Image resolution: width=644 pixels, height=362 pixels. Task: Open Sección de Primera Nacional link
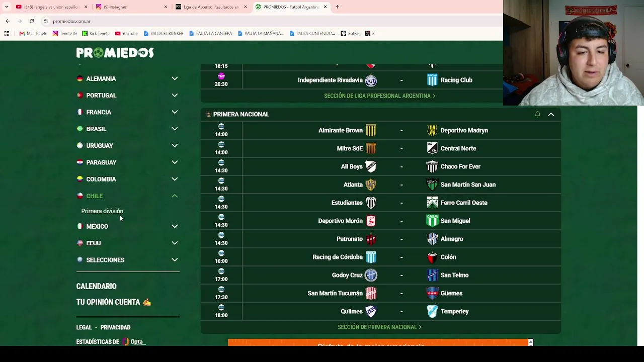(x=380, y=327)
